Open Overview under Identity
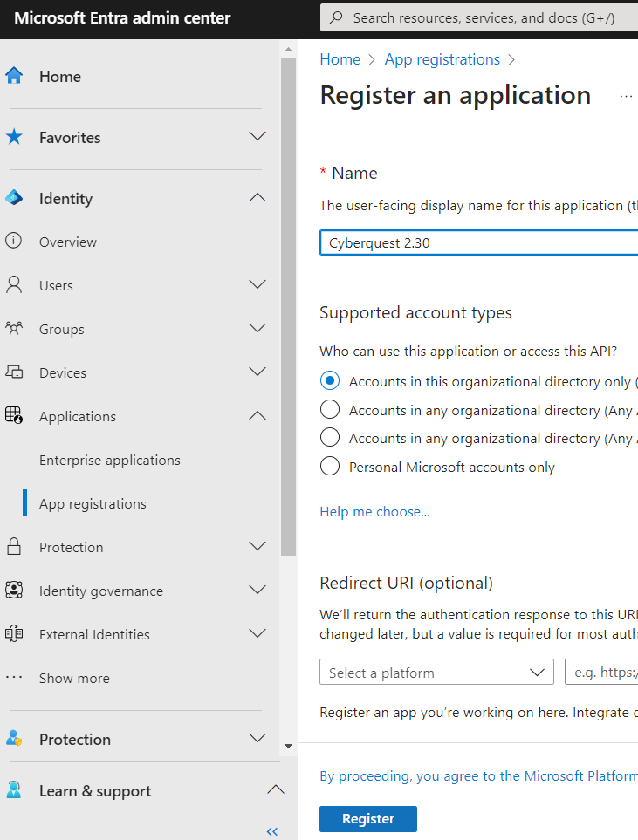The image size is (638, 840). (67, 242)
